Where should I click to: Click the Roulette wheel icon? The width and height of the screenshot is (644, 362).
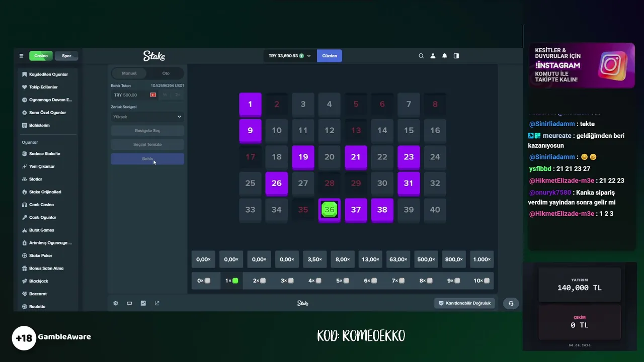coord(24,307)
